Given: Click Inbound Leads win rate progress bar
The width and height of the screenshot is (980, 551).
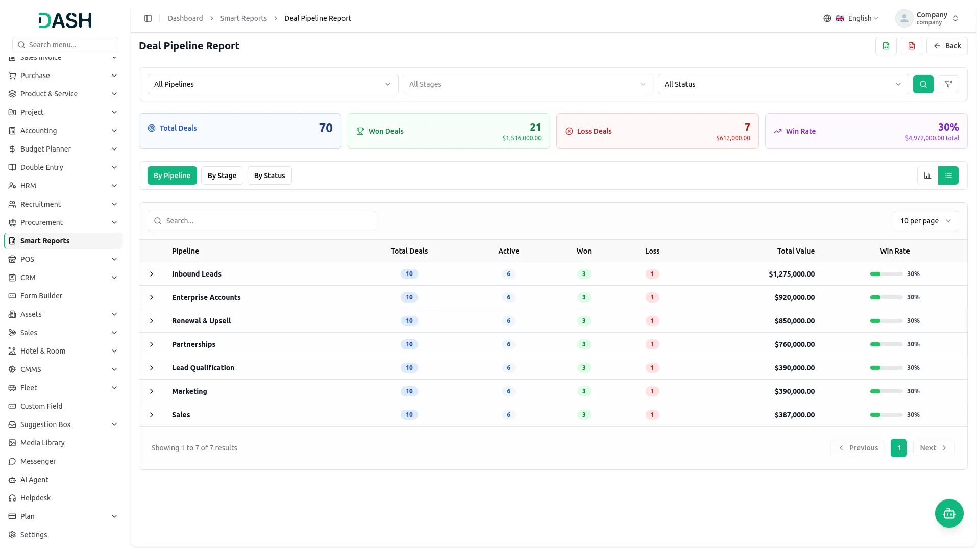Looking at the screenshot, I should (x=887, y=274).
